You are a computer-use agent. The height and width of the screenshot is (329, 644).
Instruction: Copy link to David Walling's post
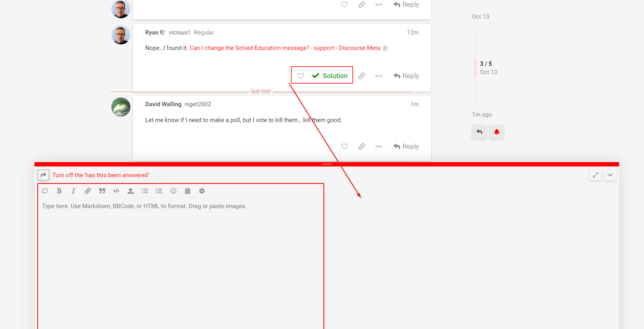(x=361, y=146)
